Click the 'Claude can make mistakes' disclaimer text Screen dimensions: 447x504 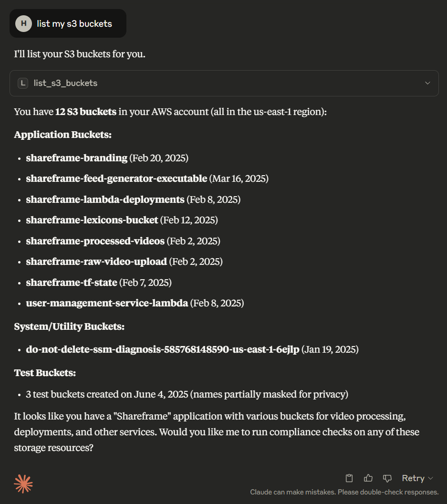[x=344, y=492]
